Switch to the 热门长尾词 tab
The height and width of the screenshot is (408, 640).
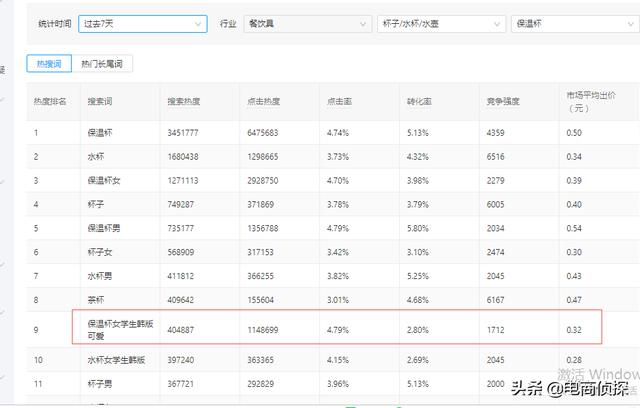pos(104,63)
